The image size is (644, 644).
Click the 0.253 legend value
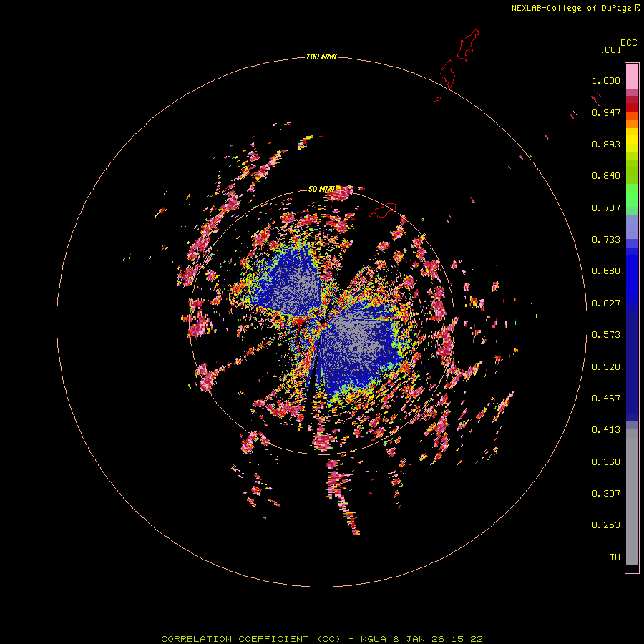(x=606, y=525)
